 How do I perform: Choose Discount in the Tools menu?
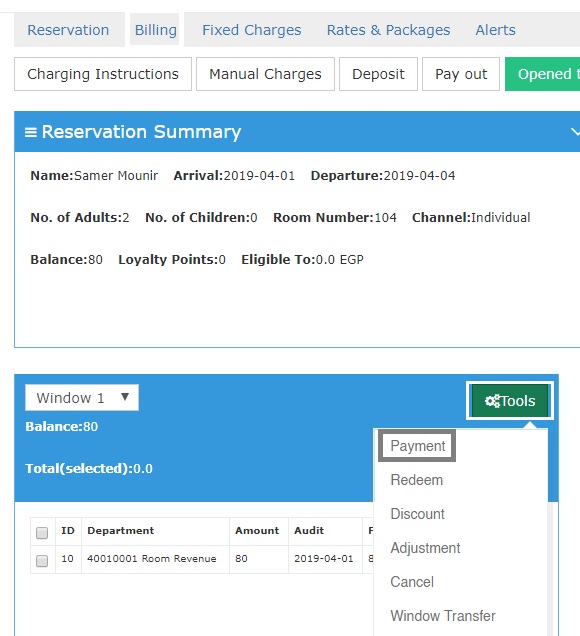pos(417,514)
